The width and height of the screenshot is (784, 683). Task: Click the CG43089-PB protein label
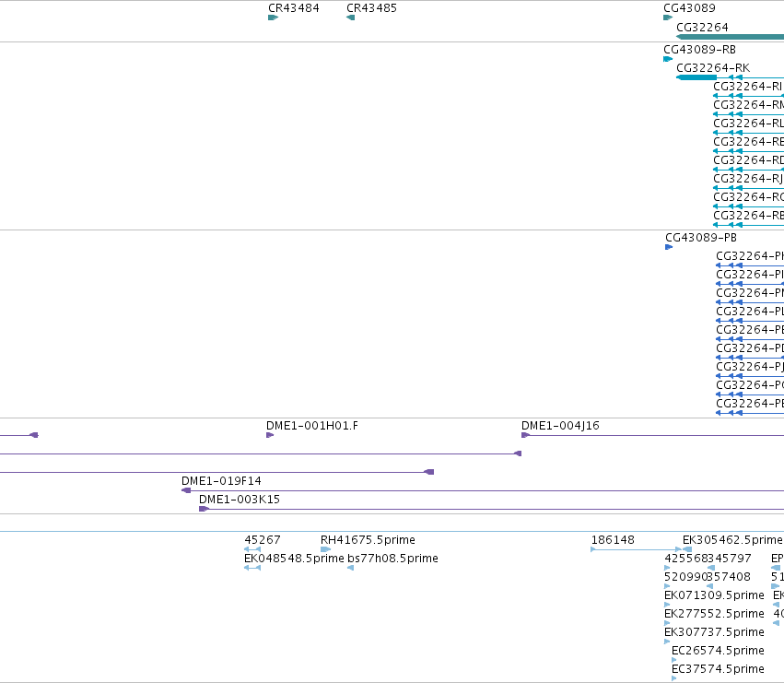pos(701,238)
